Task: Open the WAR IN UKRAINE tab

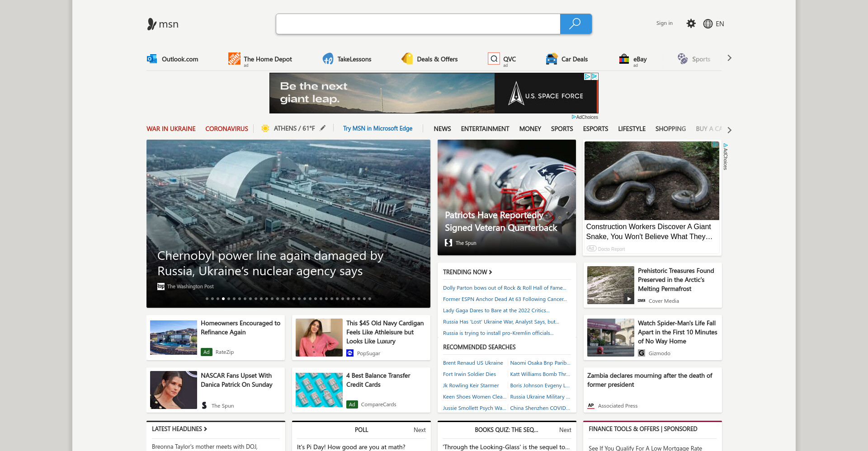Action: (x=171, y=129)
